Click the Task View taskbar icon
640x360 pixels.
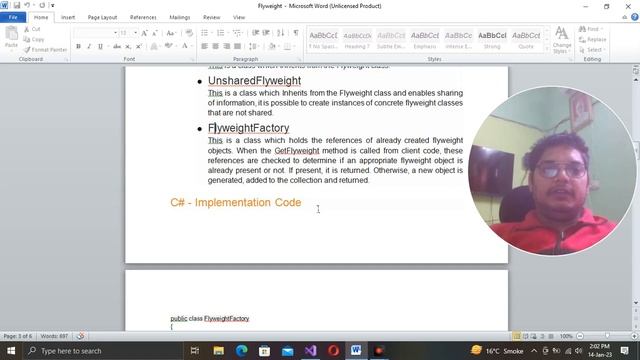(x=195, y=351)
